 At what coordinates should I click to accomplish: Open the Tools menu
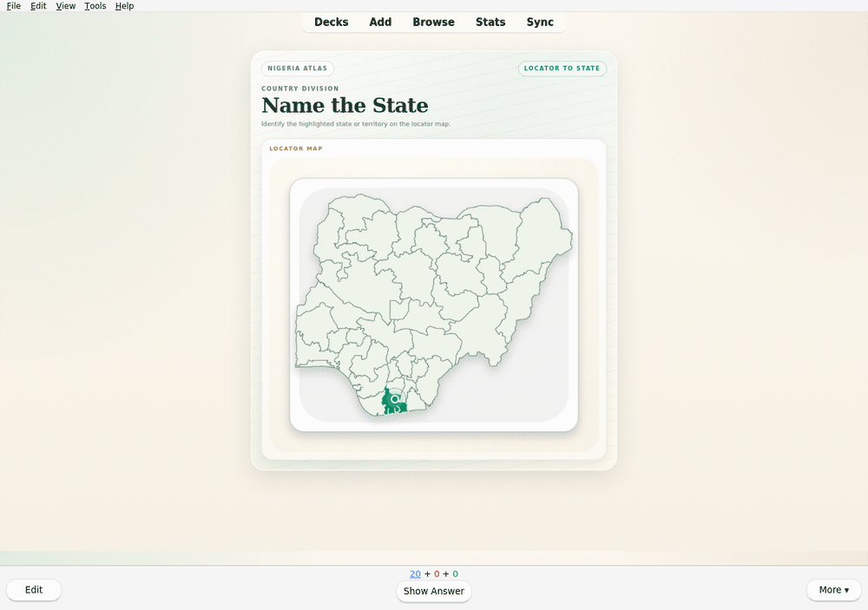(x=95, y=6)
